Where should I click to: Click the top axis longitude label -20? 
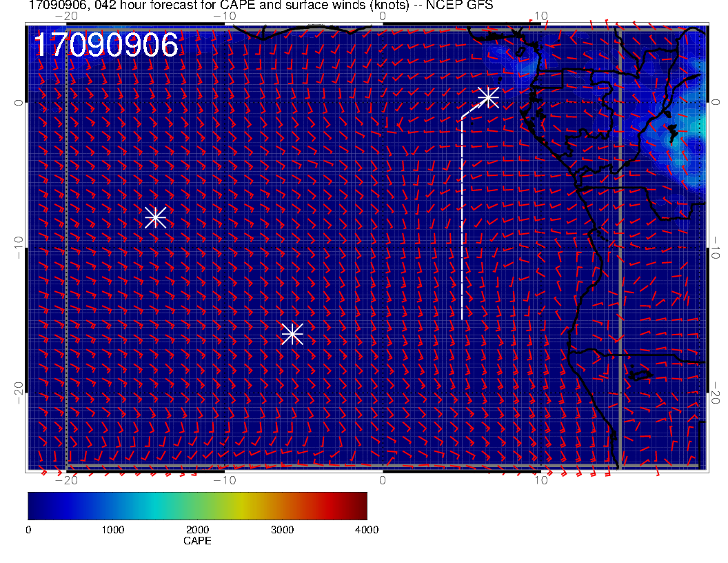point(66,17)
